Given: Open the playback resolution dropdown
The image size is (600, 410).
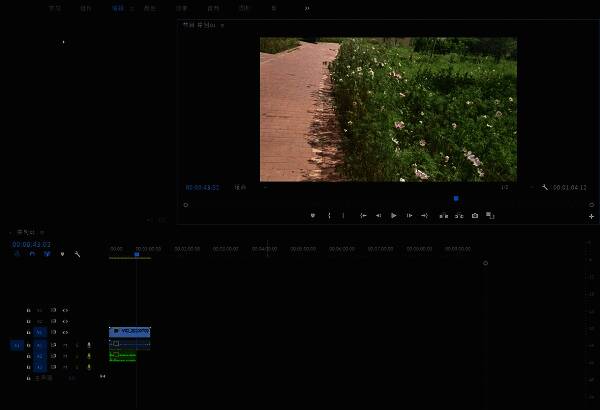Looking at the screenshot, I should (x=505, y=187).
